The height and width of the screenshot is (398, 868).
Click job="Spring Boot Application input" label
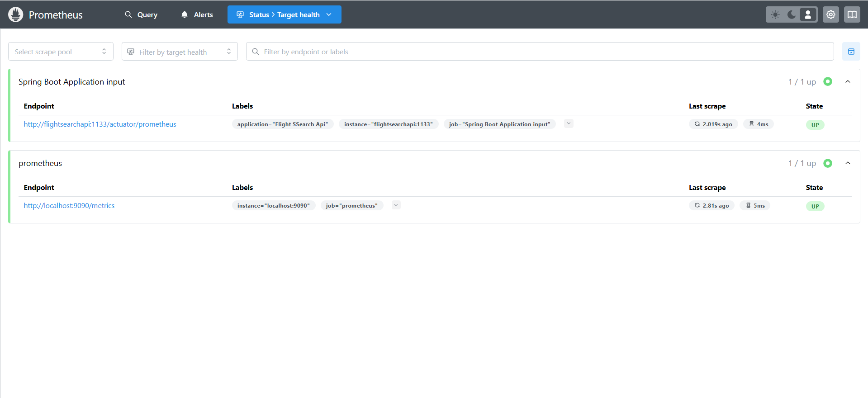[500, 124]
